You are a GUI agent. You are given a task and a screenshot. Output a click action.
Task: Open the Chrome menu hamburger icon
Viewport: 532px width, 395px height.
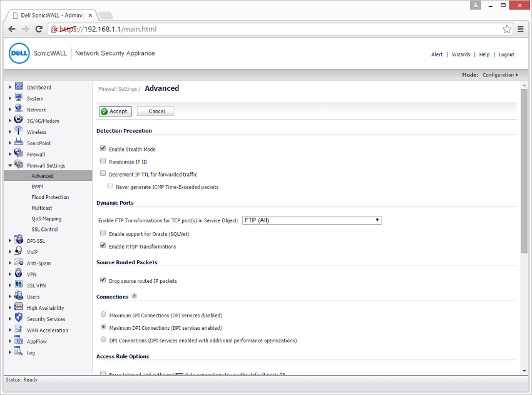(x=521, y=29)
